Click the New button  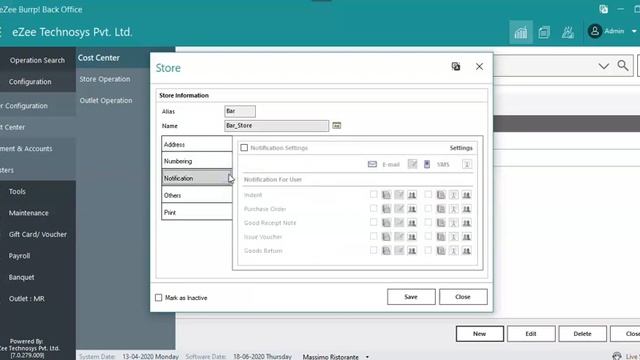[x=480, y=333]
